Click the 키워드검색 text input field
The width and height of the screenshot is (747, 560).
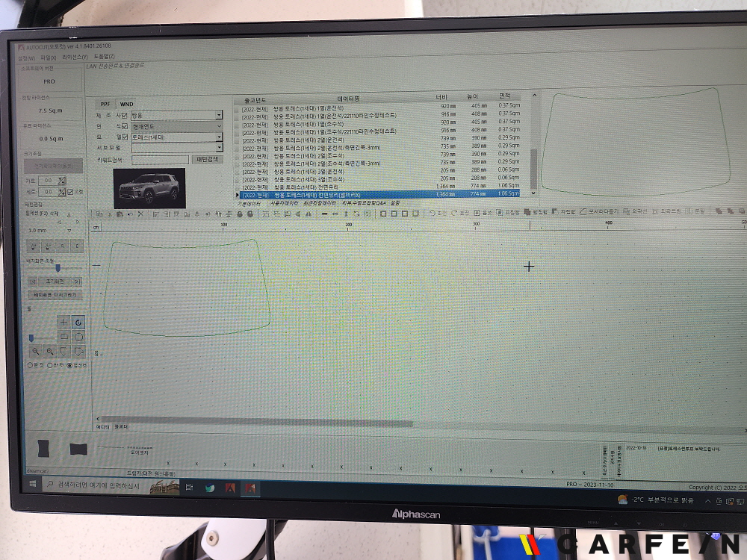pyautogui.click(x=160, y=160)
